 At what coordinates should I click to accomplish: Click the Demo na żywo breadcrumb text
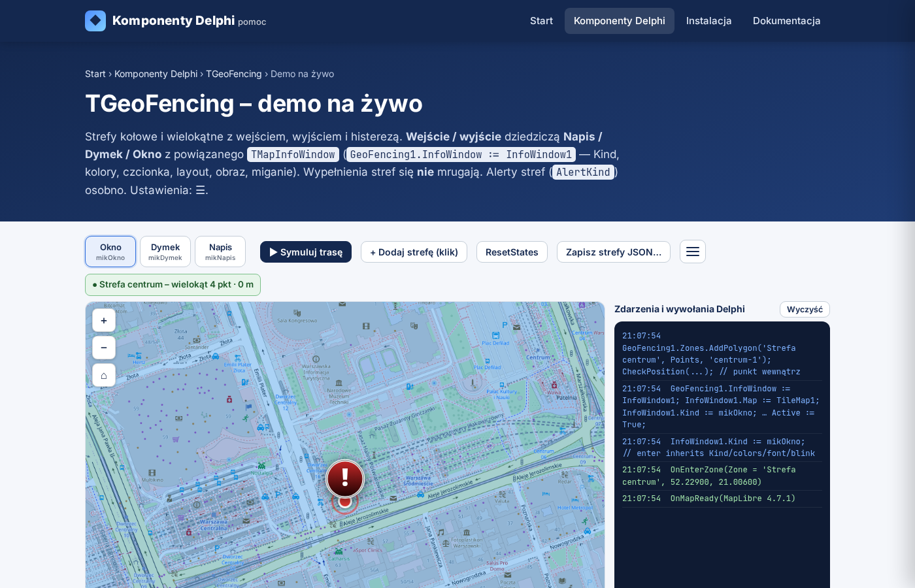[x=302, y=74]
